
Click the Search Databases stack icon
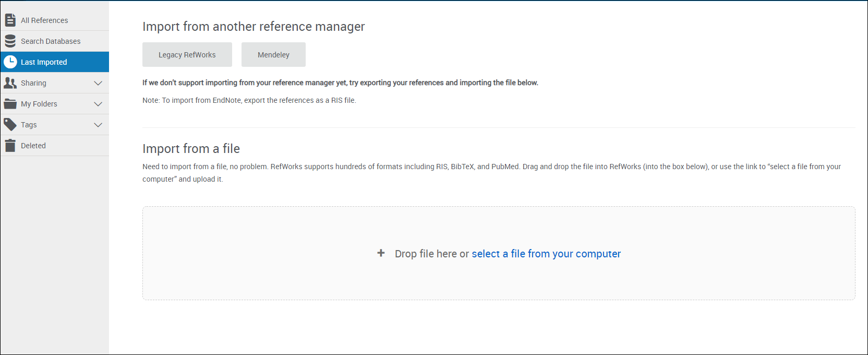(10, 41)
